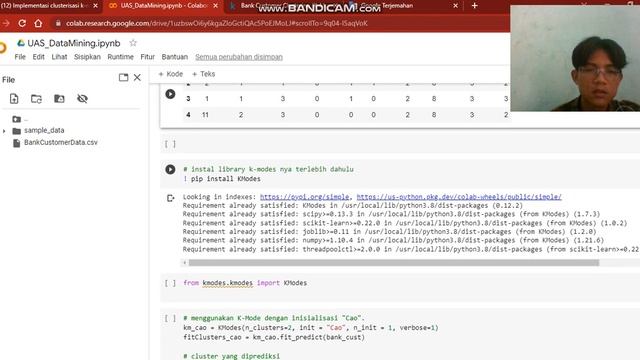Click the notebook title UAS_DataMining.ipynb
This screenshot has height=360, width=640.
pos(74,43)
